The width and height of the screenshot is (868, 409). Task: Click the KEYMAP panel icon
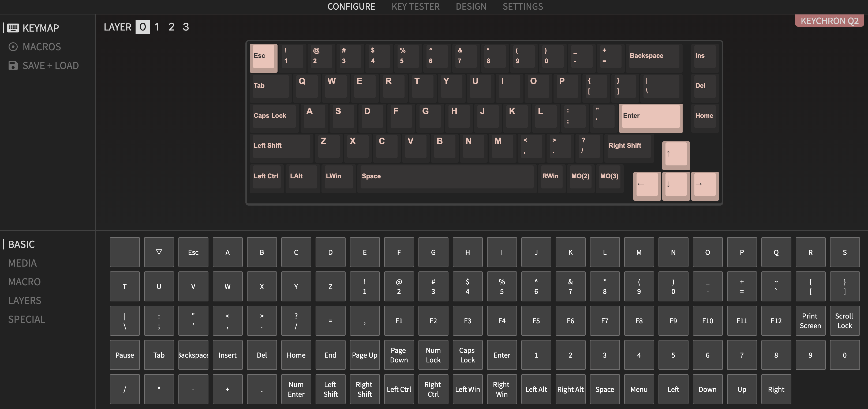(12, 28)
